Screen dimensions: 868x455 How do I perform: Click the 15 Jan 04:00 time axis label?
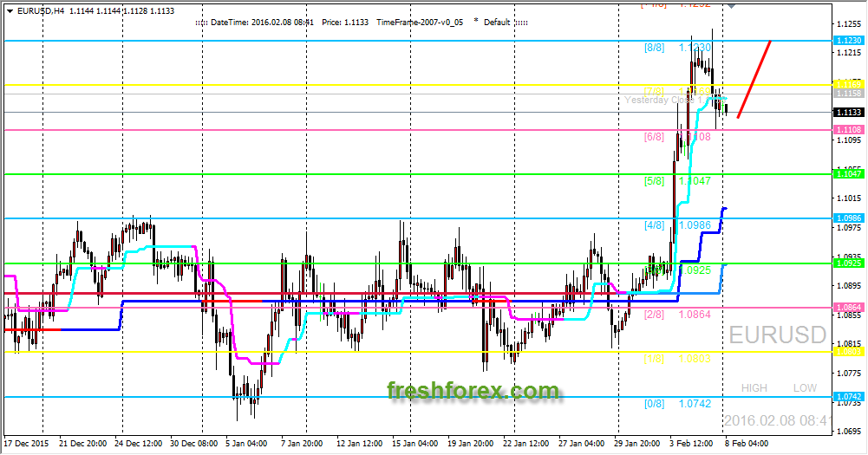414,444
